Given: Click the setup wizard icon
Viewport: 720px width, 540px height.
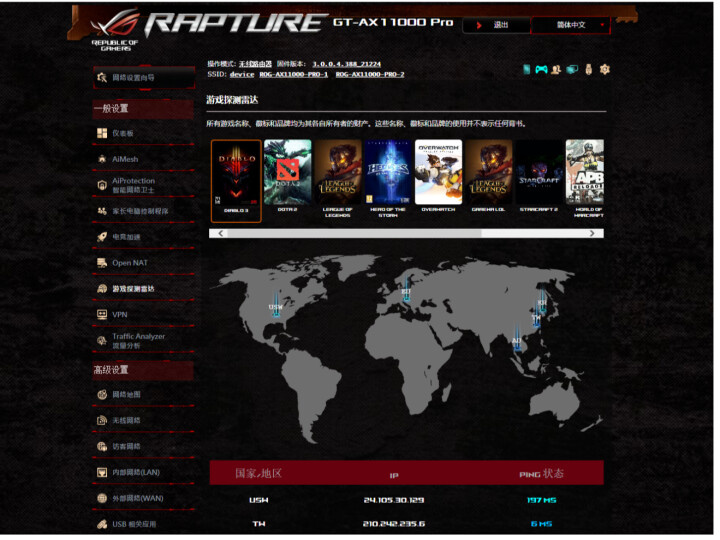Looking at the screenshot, I should [x=102, y=78].
